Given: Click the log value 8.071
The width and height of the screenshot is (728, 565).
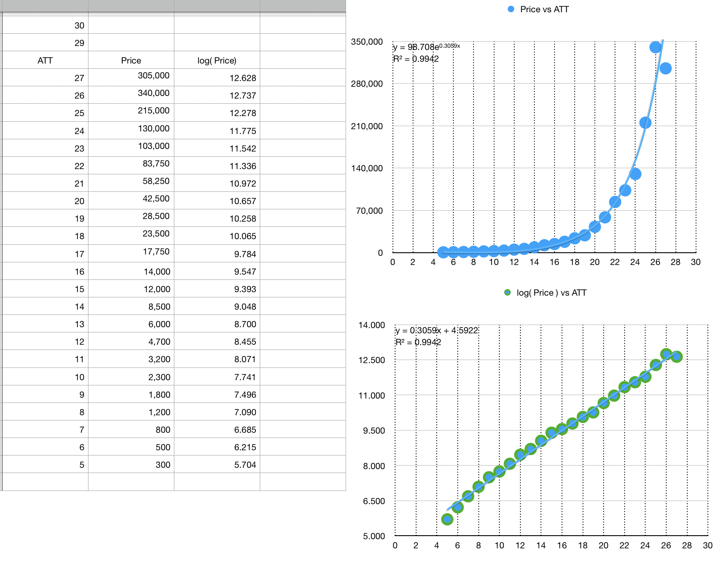Looking at the screenshot, I should 217,359.
